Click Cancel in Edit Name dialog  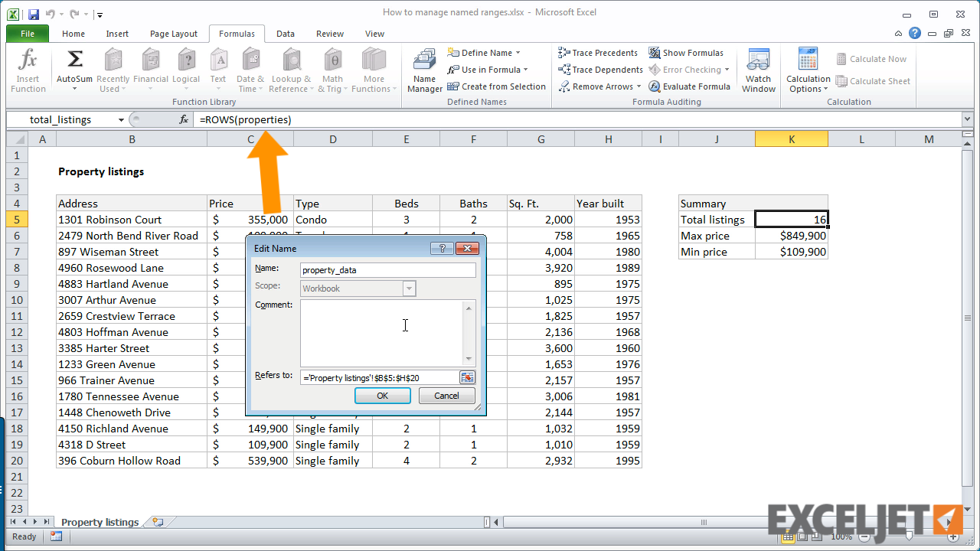point(446,396)
